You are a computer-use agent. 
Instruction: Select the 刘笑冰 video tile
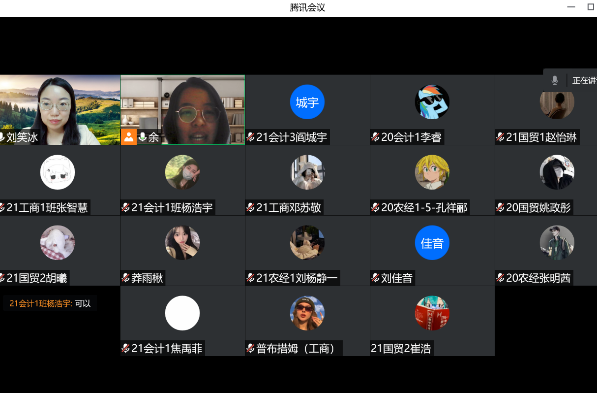click(60, 110)
